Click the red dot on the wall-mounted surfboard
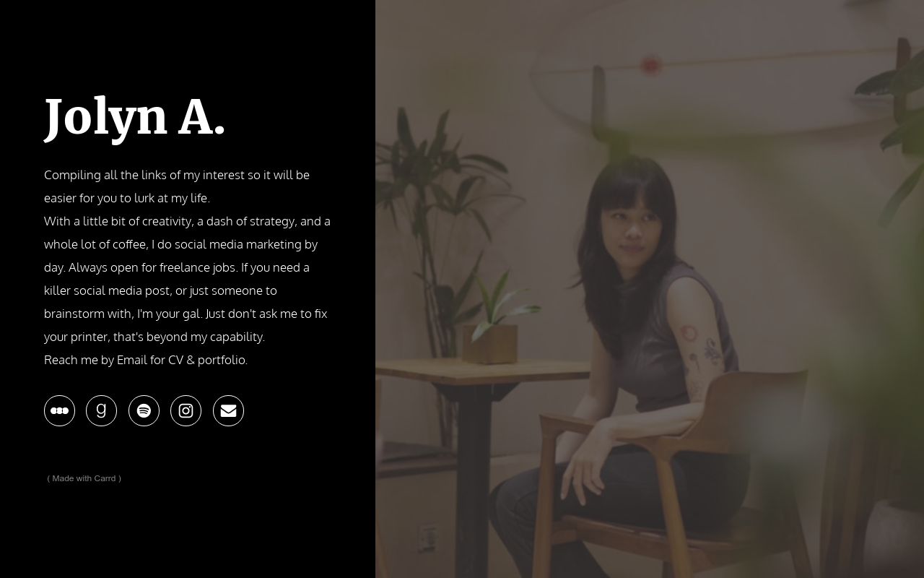 click(651, 66)
